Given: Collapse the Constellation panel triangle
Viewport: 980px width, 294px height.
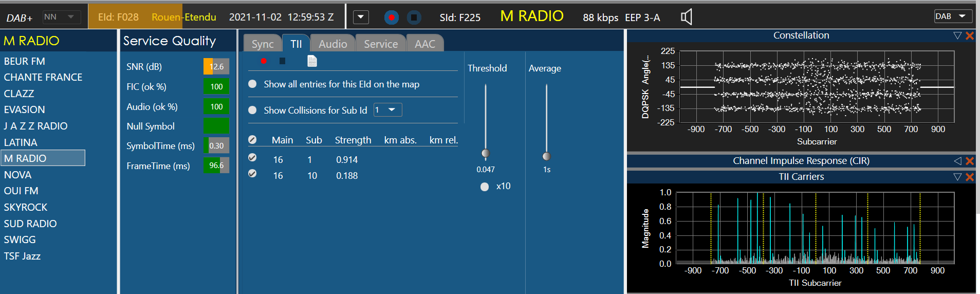Looking at the screenshot, I should point(957,35).
